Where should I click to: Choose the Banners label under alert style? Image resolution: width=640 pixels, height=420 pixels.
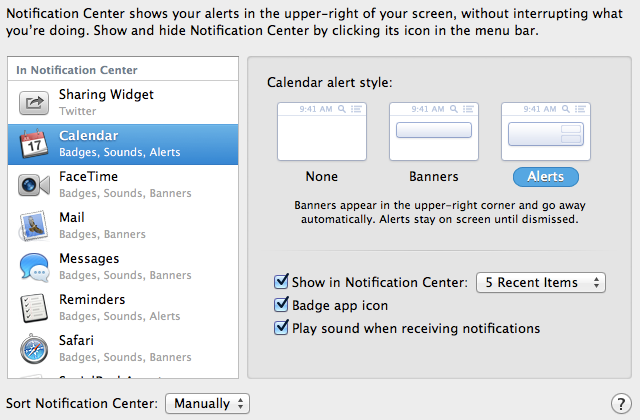433,176
